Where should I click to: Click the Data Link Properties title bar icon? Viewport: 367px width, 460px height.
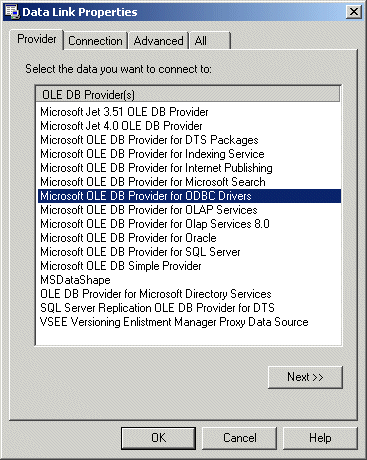pyautogui.click(x=12, y=12)
